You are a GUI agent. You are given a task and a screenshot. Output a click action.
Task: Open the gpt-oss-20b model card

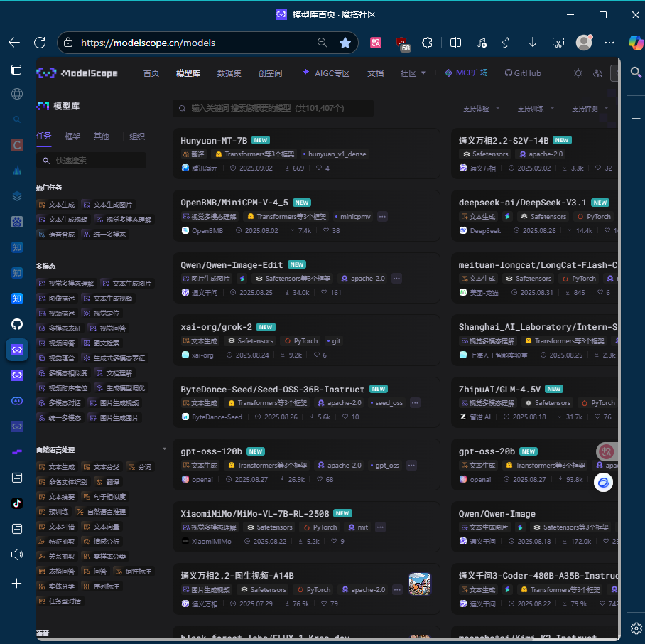point(535,465)
